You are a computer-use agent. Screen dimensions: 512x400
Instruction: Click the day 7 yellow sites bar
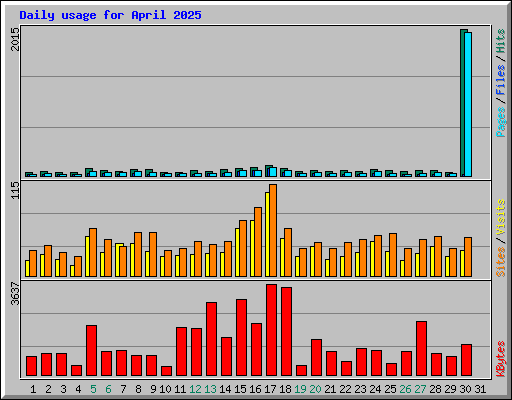(117, 260)
